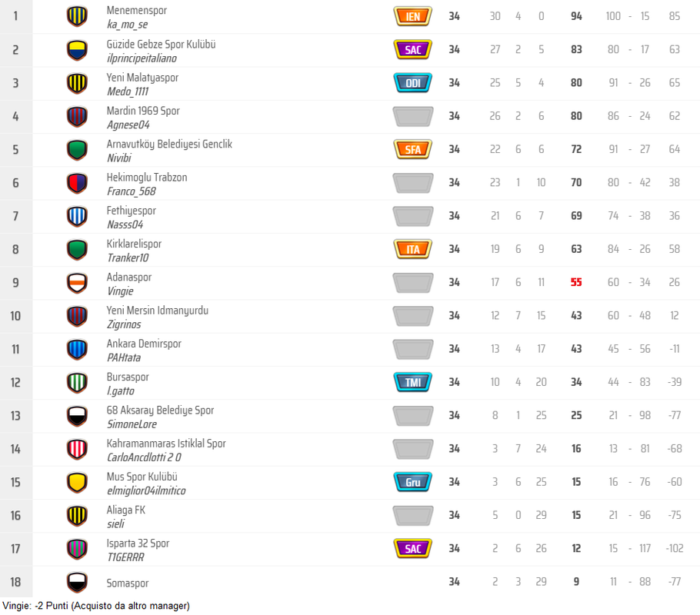Click Ankara Demirspor team name

(144, 344)
